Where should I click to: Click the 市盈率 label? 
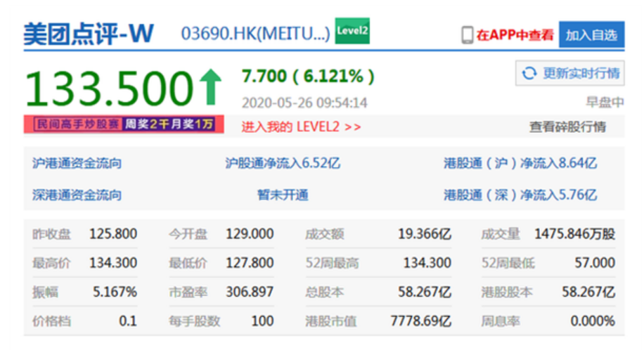pyautogui.click(x=188, y=292)
